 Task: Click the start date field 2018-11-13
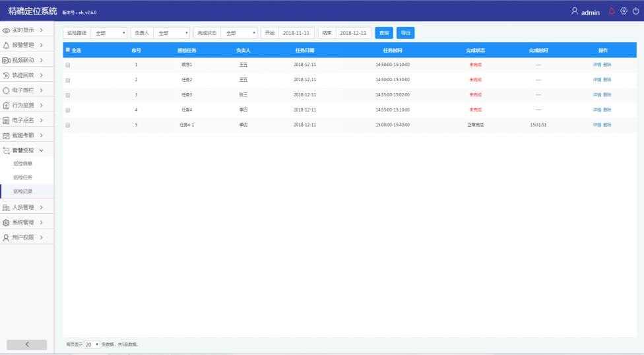297,32
